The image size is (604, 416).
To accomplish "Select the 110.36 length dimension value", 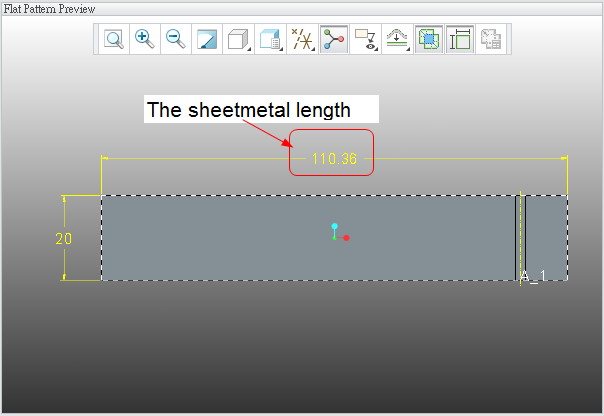I will tap(334, 159).
